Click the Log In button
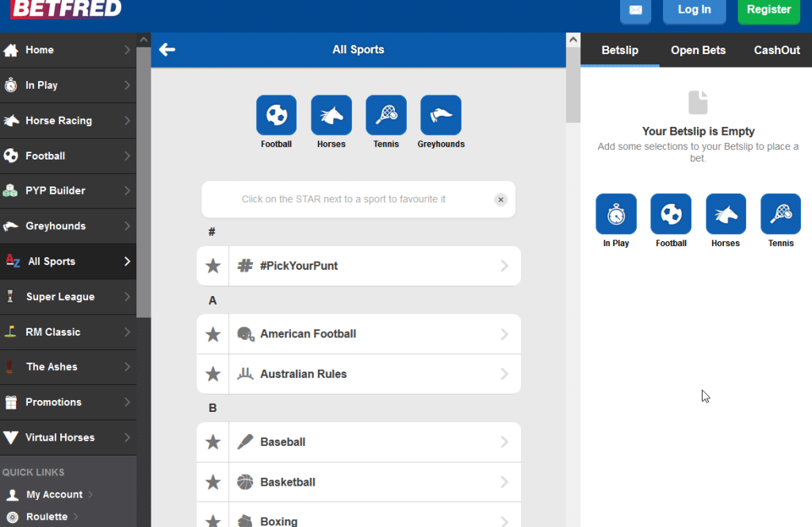812x527 pixels. (694, 10)
